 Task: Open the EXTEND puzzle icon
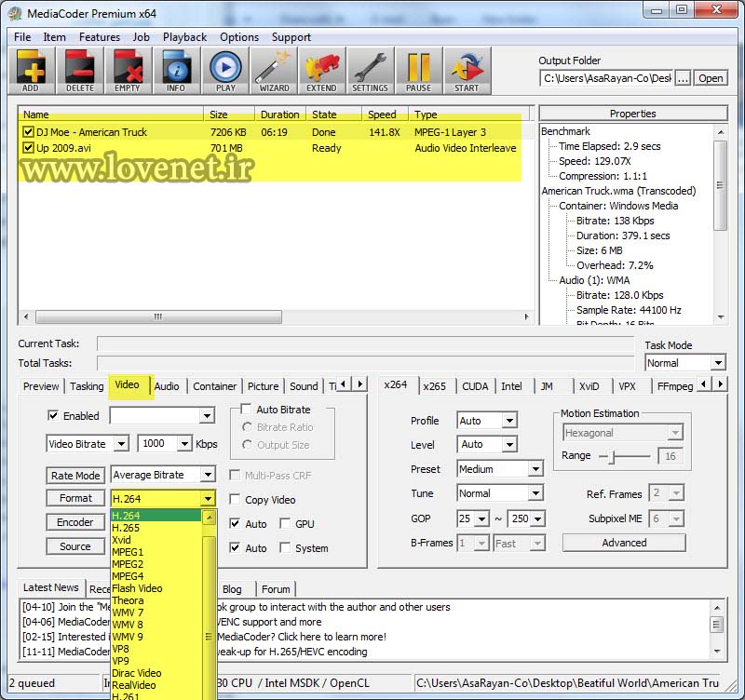tap(321, 71)
